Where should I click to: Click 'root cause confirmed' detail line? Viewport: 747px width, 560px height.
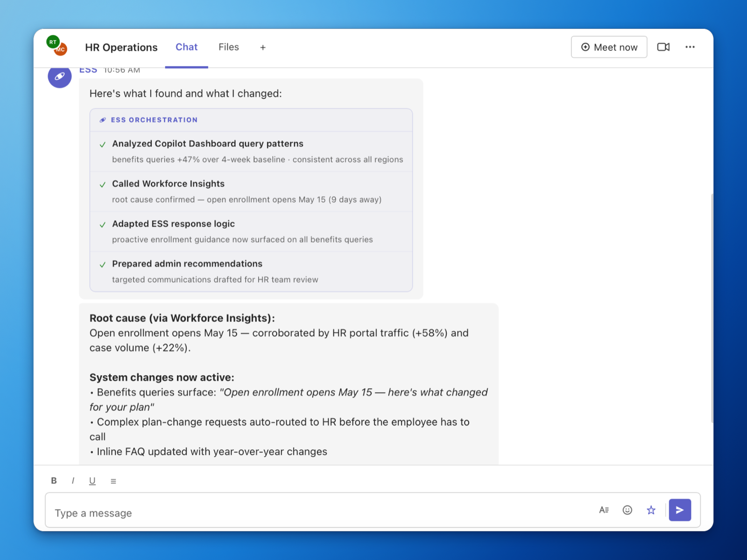click(x=247, y=200)
